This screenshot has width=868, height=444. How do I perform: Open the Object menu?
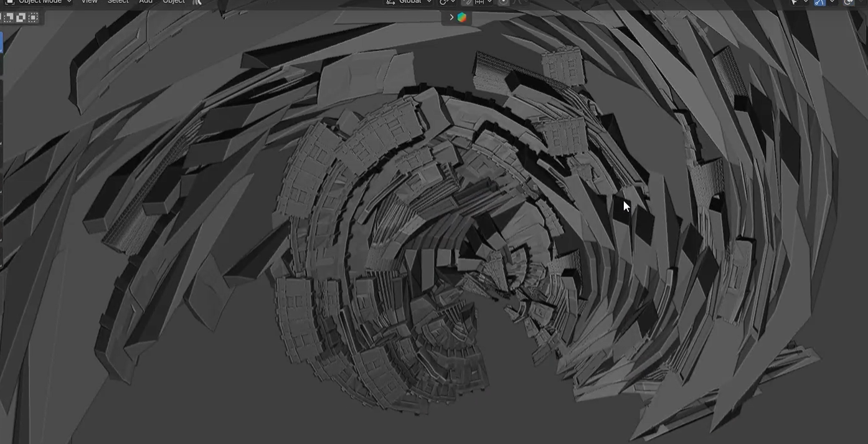173,2
